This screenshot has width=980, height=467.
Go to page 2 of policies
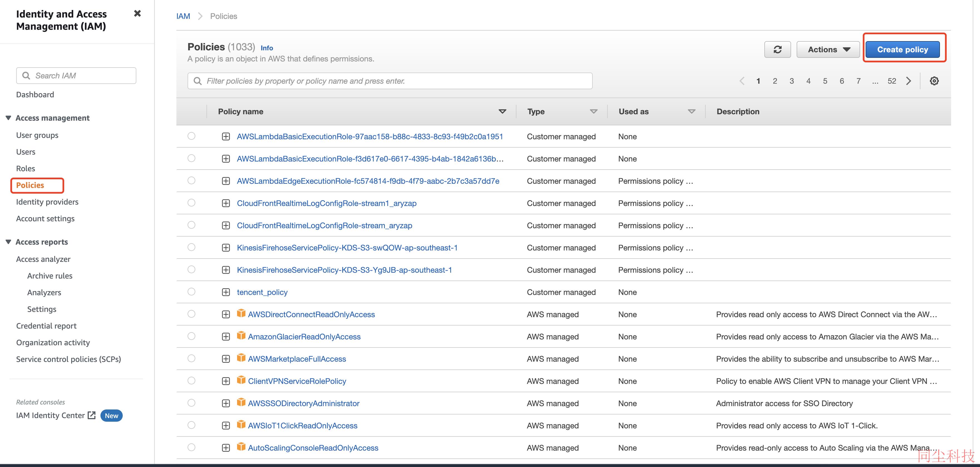(775, 81)
